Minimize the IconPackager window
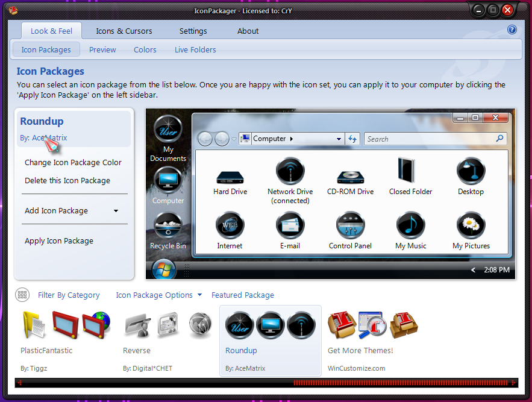 point(478,10)
